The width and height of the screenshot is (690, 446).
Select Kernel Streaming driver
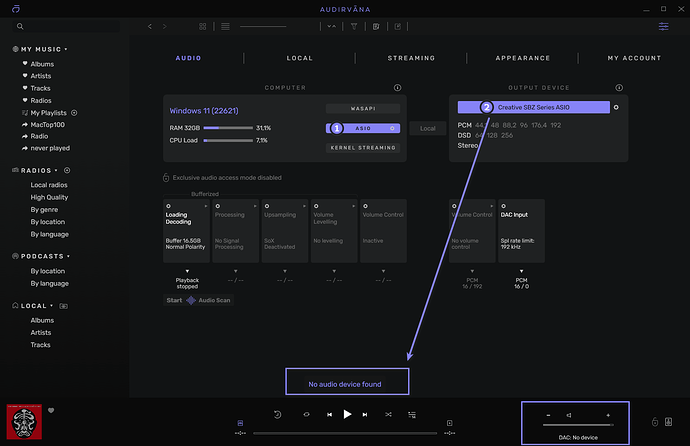click(363, 148)
